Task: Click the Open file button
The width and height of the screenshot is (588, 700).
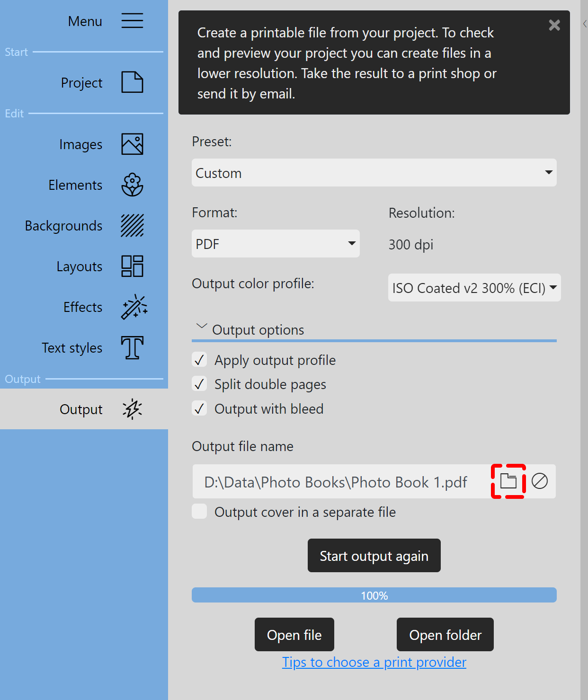Action: [x=294, y=635]
